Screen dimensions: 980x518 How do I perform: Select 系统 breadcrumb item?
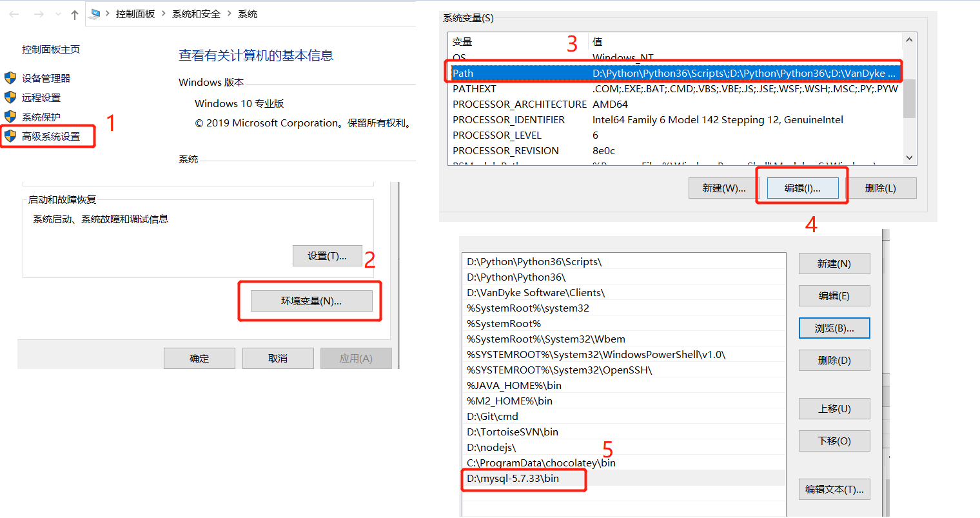pos(248,14)
